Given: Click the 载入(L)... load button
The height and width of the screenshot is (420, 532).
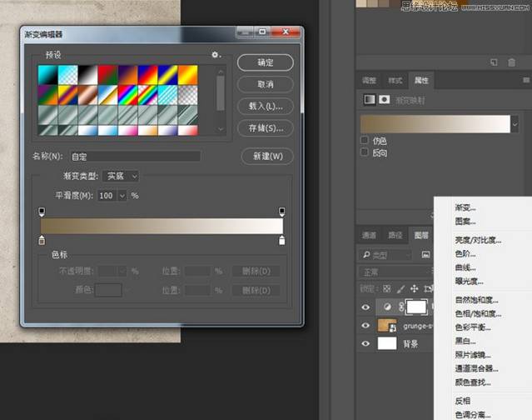Looking at the screenshot, I should point(265,106).
